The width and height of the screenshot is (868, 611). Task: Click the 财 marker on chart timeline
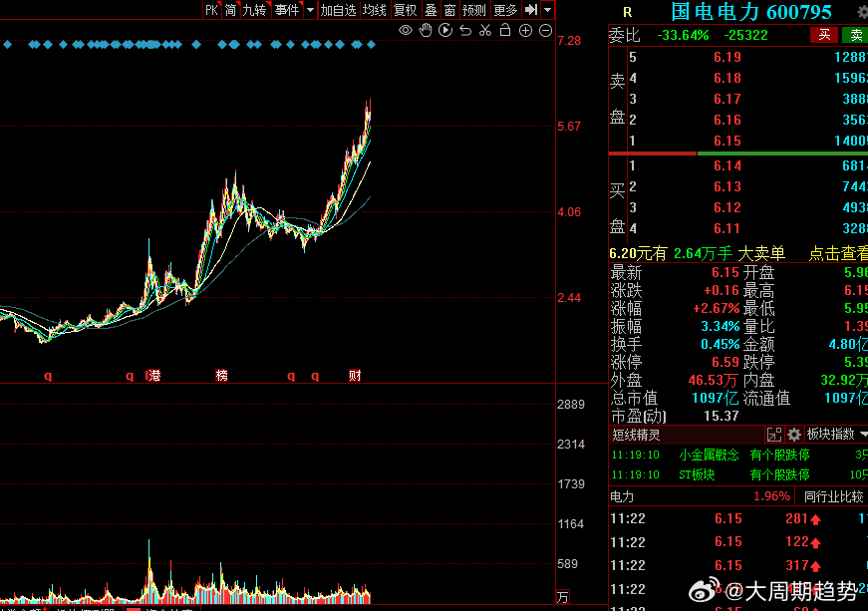point(355,376)
